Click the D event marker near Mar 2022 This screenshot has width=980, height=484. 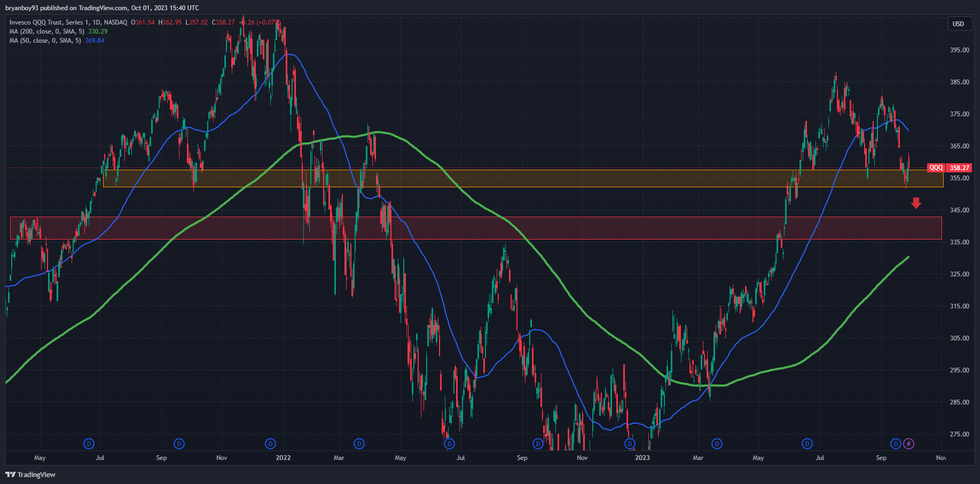(359, 443)
